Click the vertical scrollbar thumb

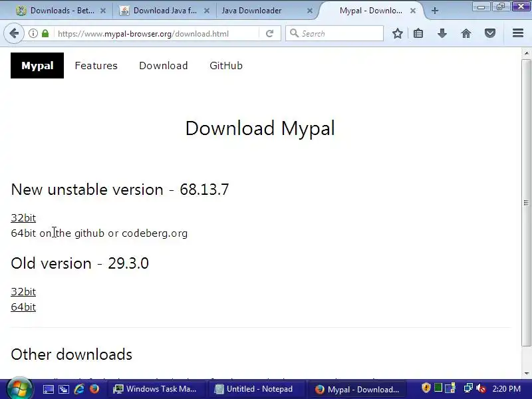point(526,203)
